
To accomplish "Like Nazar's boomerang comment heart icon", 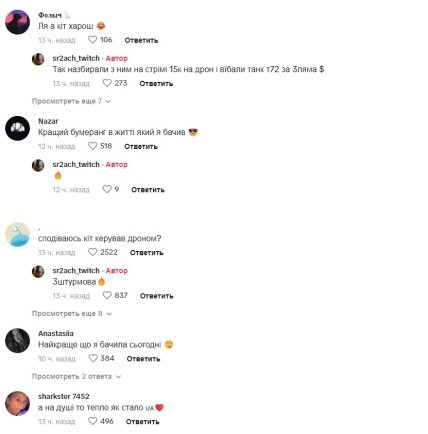I will [x=92, y=146].
